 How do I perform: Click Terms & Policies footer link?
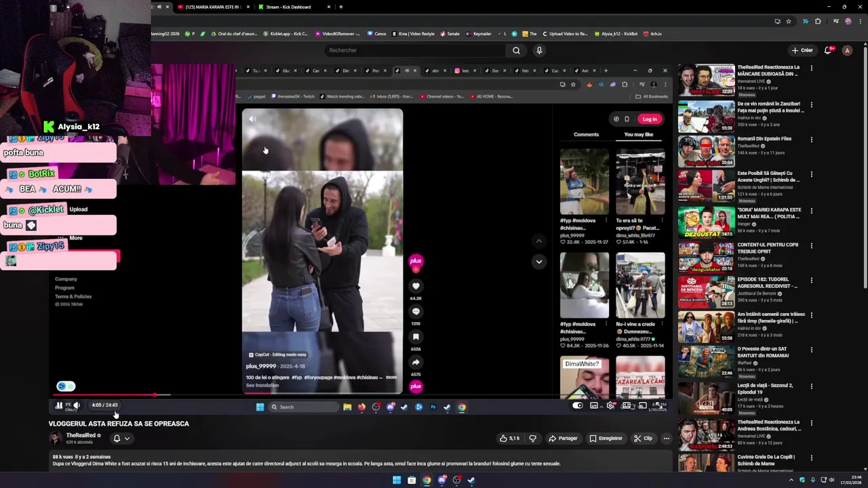coord(73,296)
